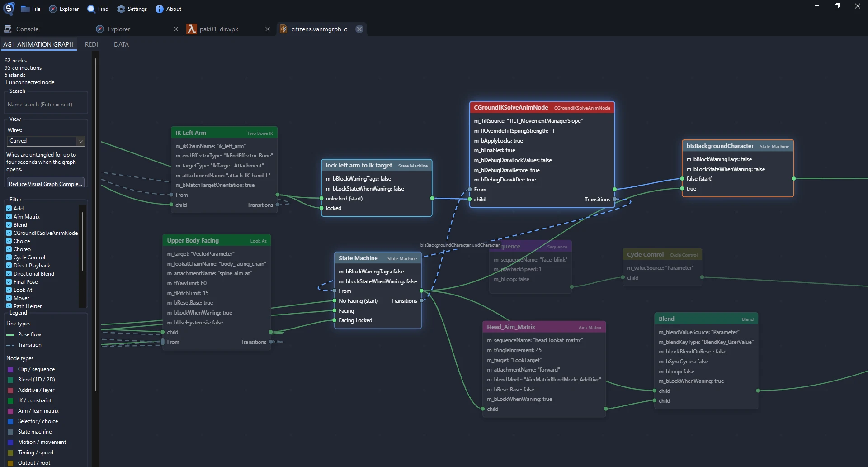The height and width of the screenshot is (467, 868).
Task: Click the Filter list scrollbar
Action: click(x=83, y=241)
